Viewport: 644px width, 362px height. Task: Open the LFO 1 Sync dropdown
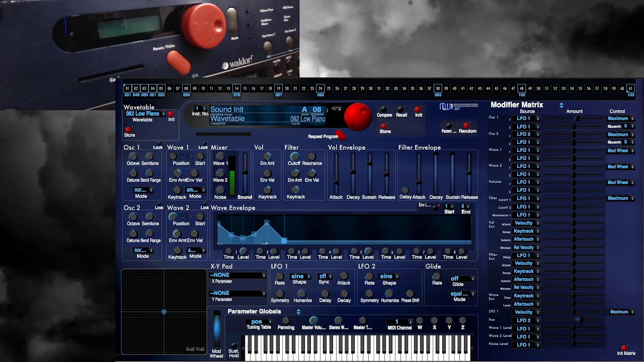point(326,276)
